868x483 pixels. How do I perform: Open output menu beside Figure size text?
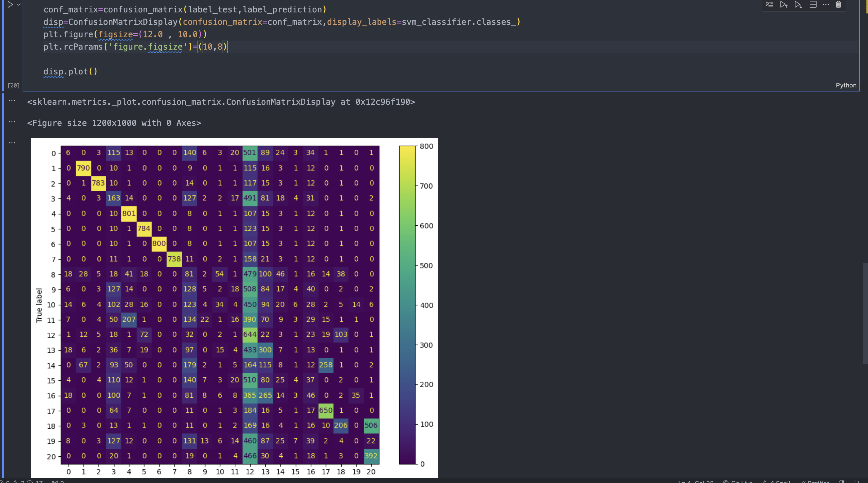pyautogui.click(x=12, y=122)
